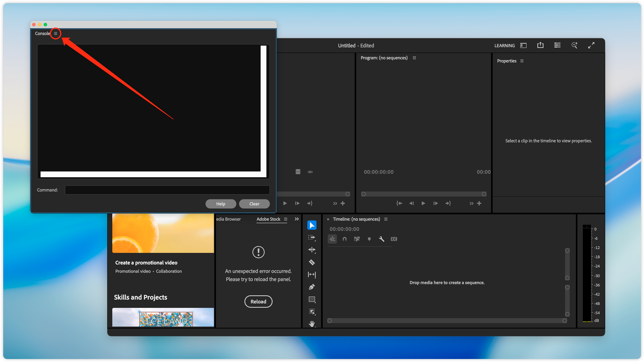Select the Track Select Forward tool

click(x=312, y=238)
